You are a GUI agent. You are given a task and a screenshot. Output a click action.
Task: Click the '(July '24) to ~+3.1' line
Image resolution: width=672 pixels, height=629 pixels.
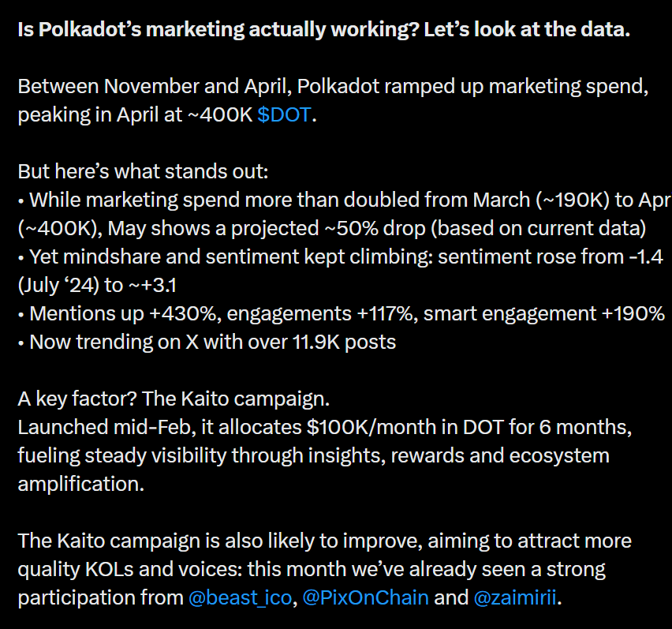97,286
